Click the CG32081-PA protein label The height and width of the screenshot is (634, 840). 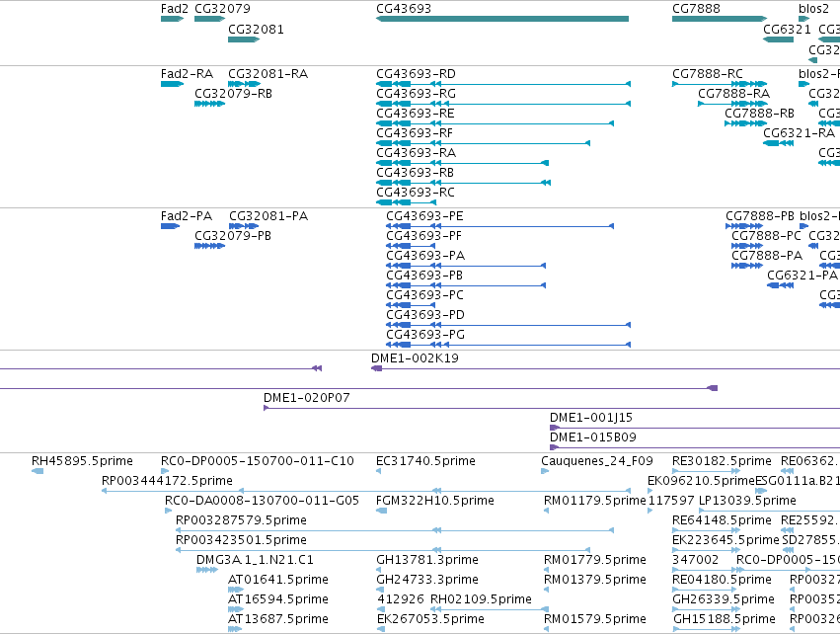[x=268, y=216]
